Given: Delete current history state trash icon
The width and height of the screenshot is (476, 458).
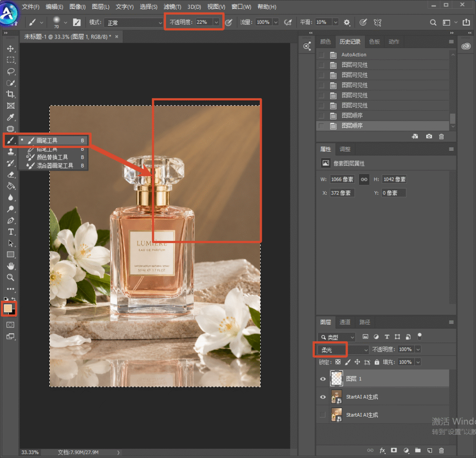Looking at the screenshot, I should pyautogui.click(x=442, y=136).
